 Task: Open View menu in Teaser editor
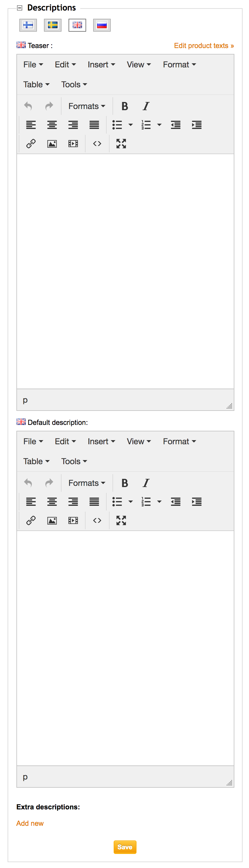tap(139, 64)
